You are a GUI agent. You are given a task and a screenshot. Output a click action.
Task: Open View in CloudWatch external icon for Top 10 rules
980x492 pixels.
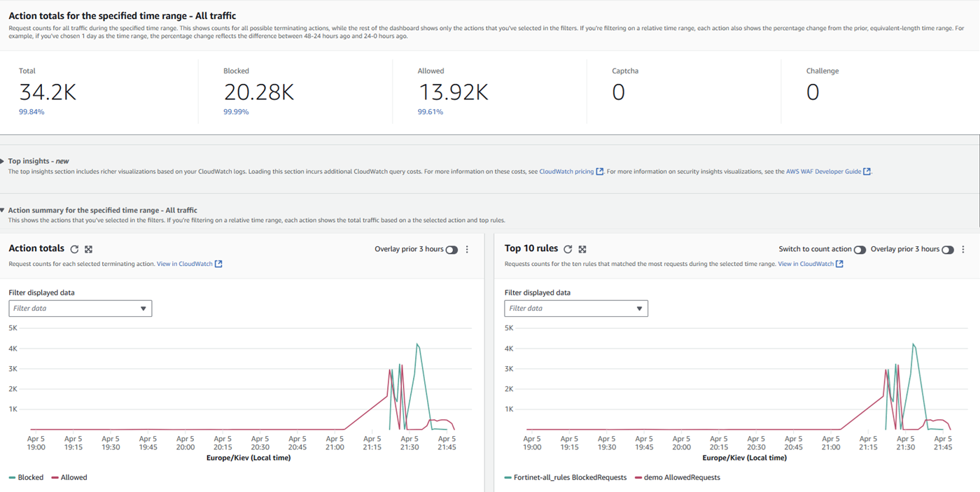pyautogui.click(x=840, y=264)
